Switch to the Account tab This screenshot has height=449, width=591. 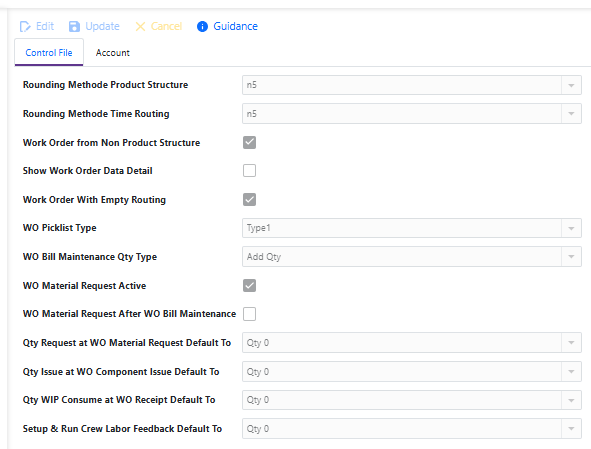click(x=113, y=53)
